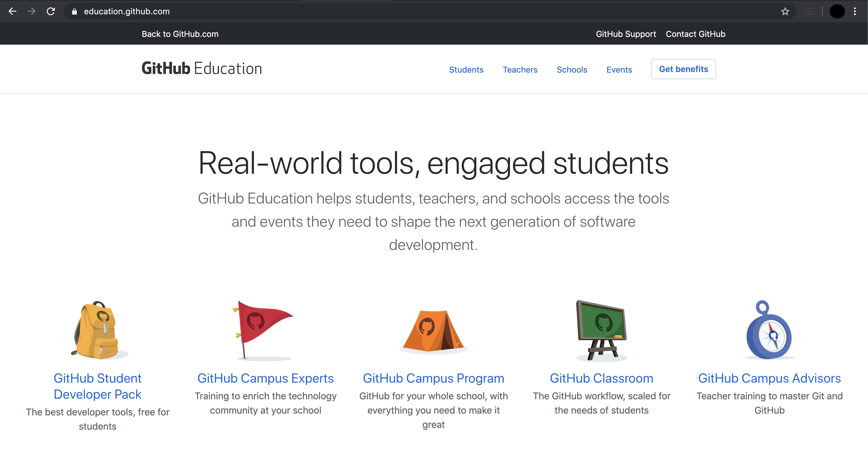Click the text 'Teacher training to master Git and GitHub'
The height and width of the screenshot is (463, 868).
click(769, 403)
